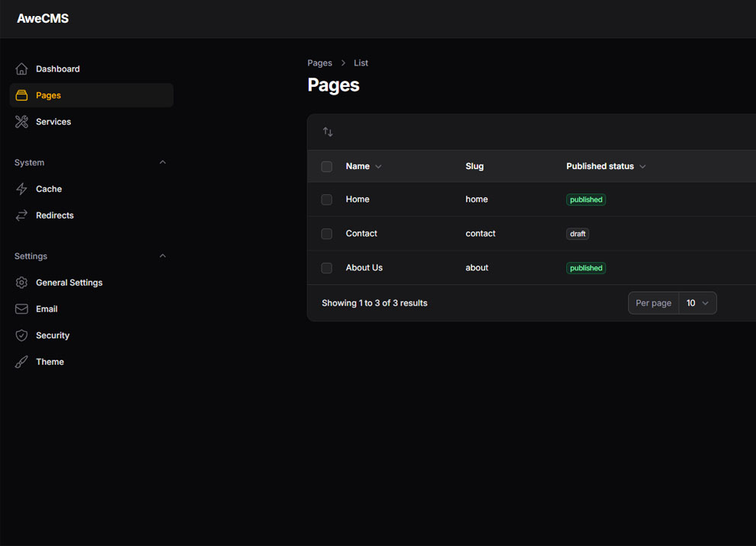Click the slug cell 'contact'
The height and width of the screenshot is (546, 756).
pyautogui.click(x=480, y=234)
